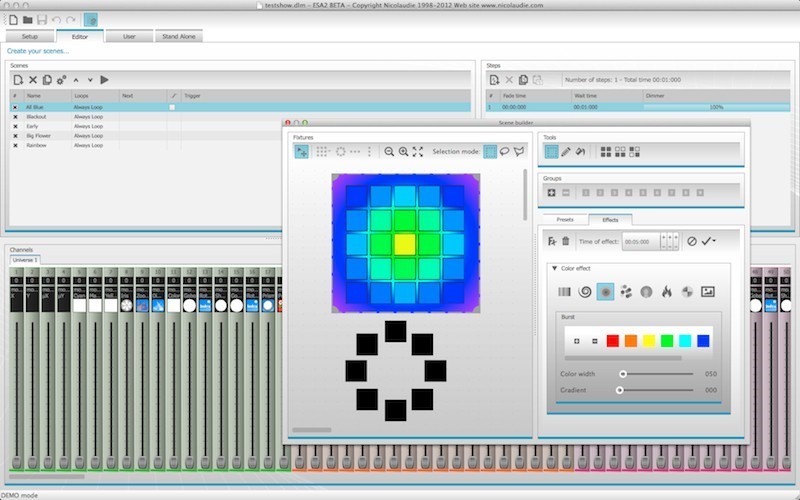The height and width of the screenshot is (500, 800).
Task: Switch to the Presets tab
Action: click(x=565, y=219)
